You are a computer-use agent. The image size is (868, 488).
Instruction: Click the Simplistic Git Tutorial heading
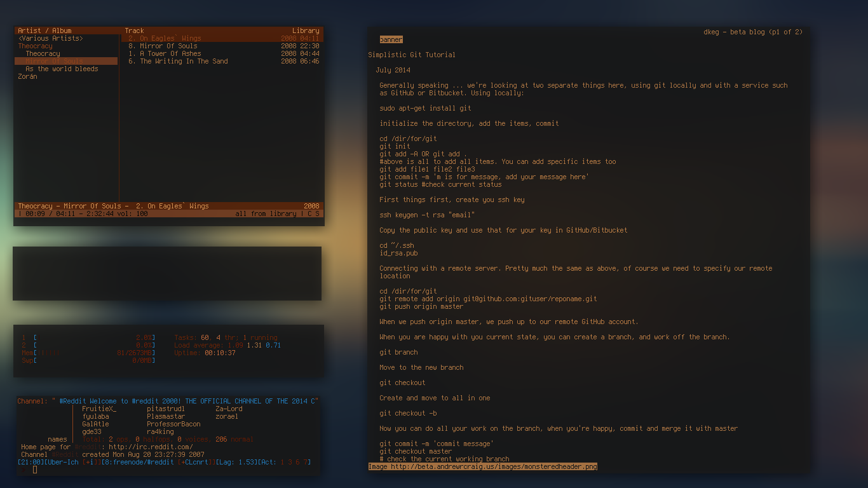[412, 55]
